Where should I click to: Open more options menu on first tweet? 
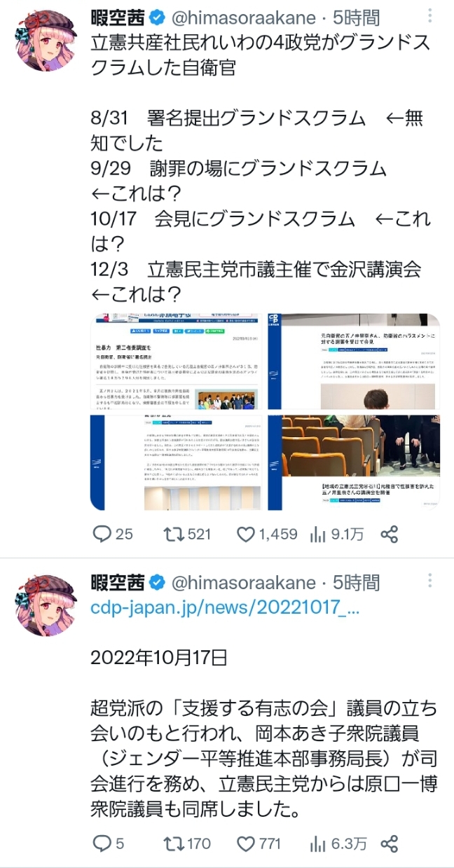[430, 18]
